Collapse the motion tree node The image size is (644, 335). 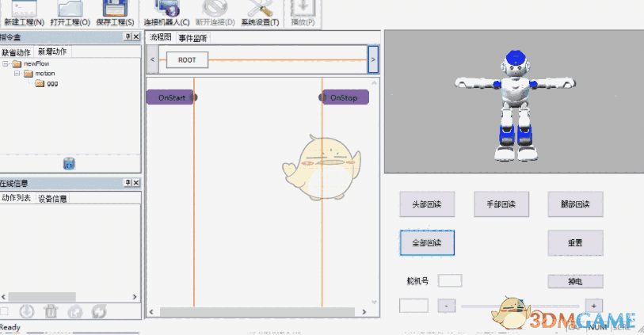pos(17,74)
